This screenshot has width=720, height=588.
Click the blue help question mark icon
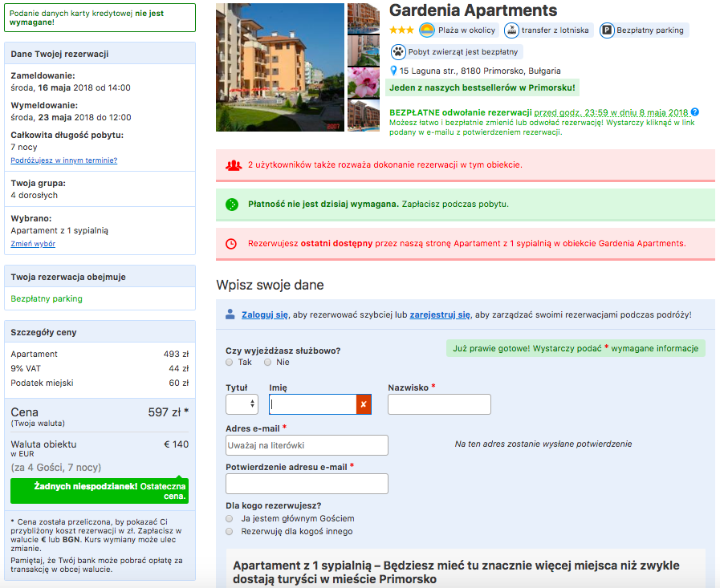(x=695, y=112)
